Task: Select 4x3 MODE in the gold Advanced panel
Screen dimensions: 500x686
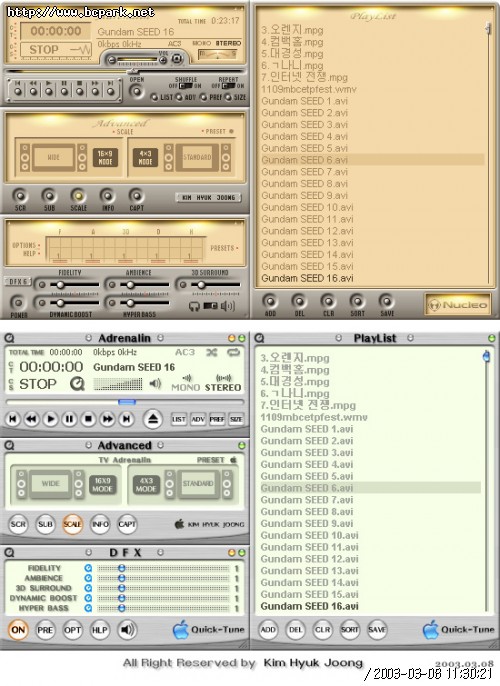Action: (145, 158)
